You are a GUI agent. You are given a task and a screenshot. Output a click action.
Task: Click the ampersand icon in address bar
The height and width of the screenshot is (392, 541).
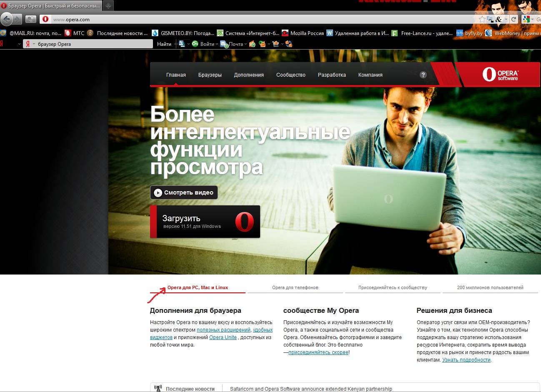(498, 20)
